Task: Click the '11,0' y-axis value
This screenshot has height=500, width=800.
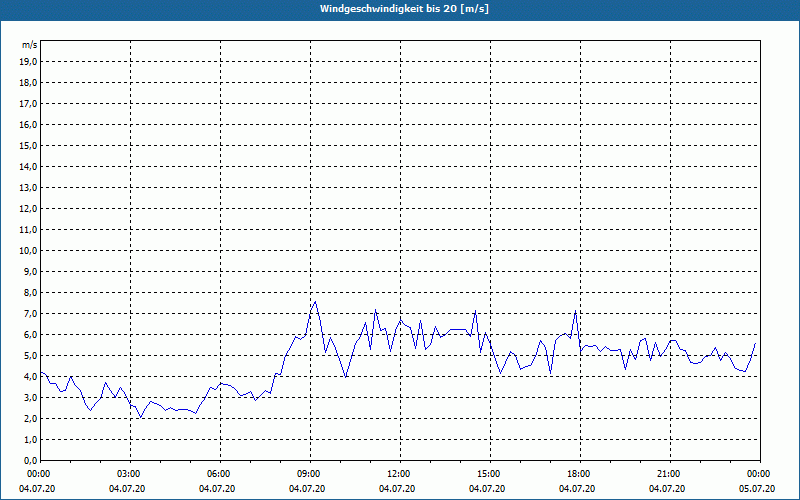Action: point(28,230)
